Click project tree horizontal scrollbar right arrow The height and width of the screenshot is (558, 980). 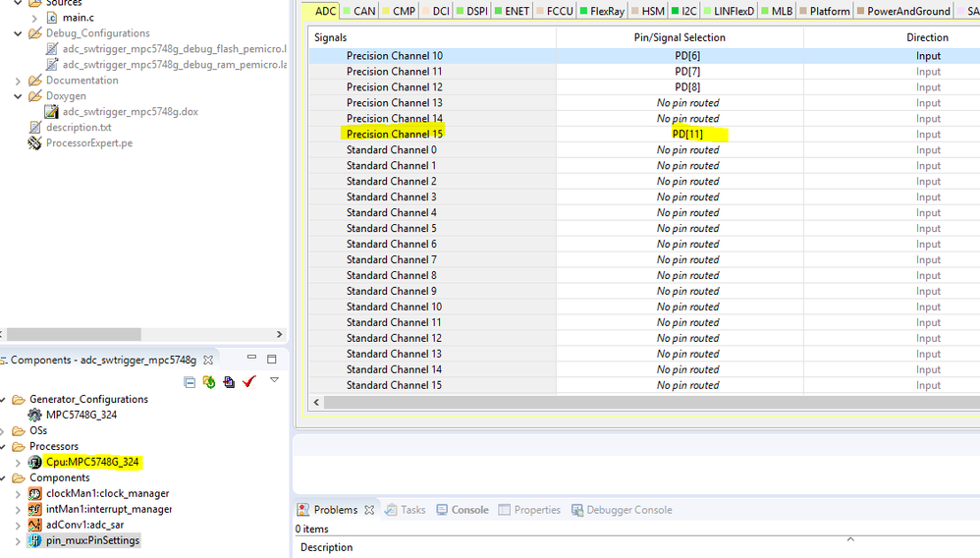pyautogui.click(x=280, y=334)
